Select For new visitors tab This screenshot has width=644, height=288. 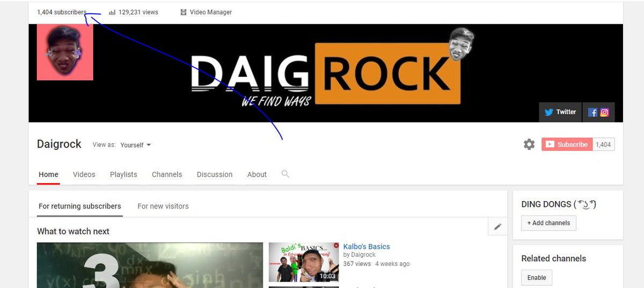pos(163,206)
